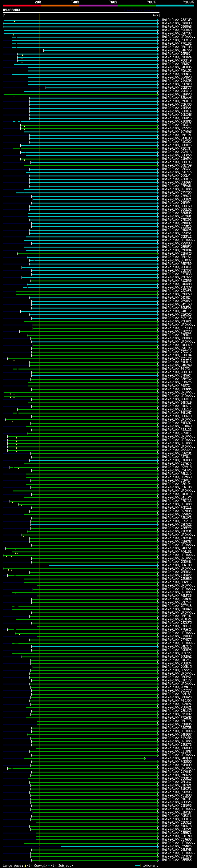Select the UniRef100_A3HYC0 label
The height and width of the screenshot is (868, 197).
coord(177,379)
